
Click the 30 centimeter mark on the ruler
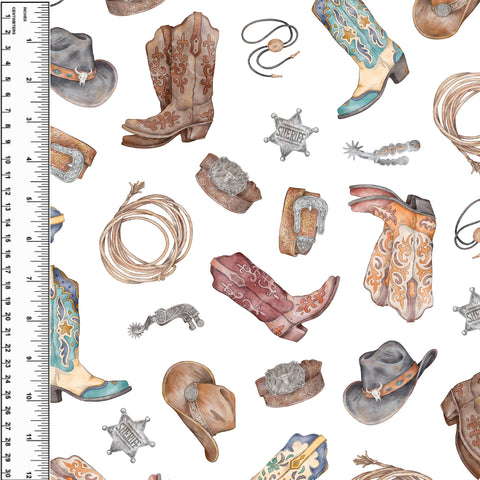pos(7,473)
